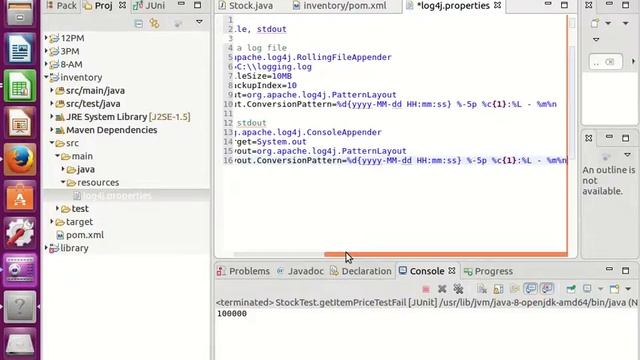Collapse the resources folder
The height and width of the screenshot is (360, 640).
pos(63,182)
